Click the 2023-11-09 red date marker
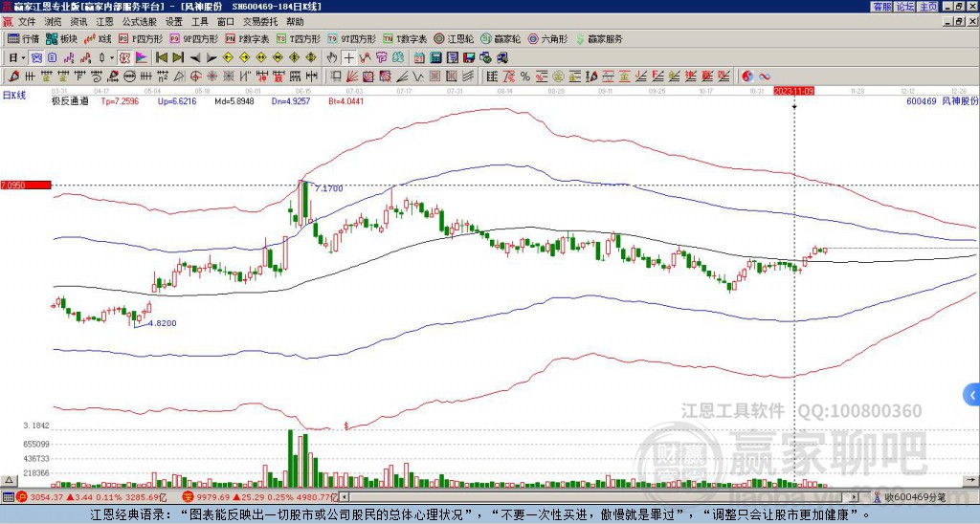Viewport: 980px width, 524px height. tap(793, 91)
